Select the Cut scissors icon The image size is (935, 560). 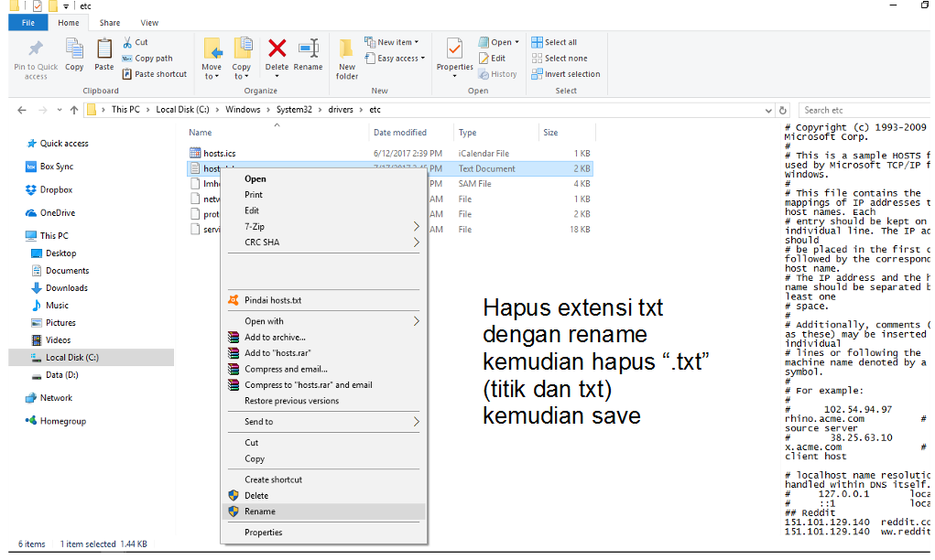[x=125, y=42]
